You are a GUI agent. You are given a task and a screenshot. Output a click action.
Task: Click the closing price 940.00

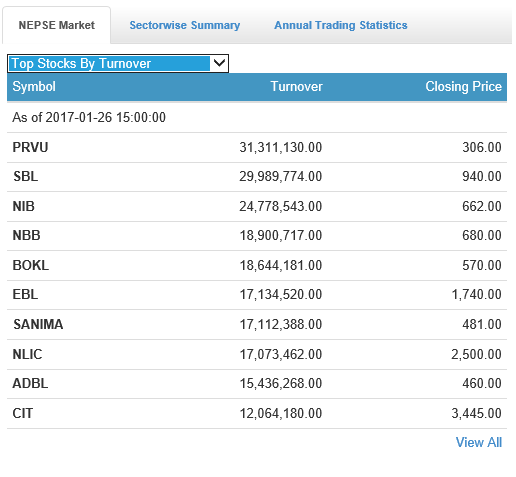click(482, 176)
